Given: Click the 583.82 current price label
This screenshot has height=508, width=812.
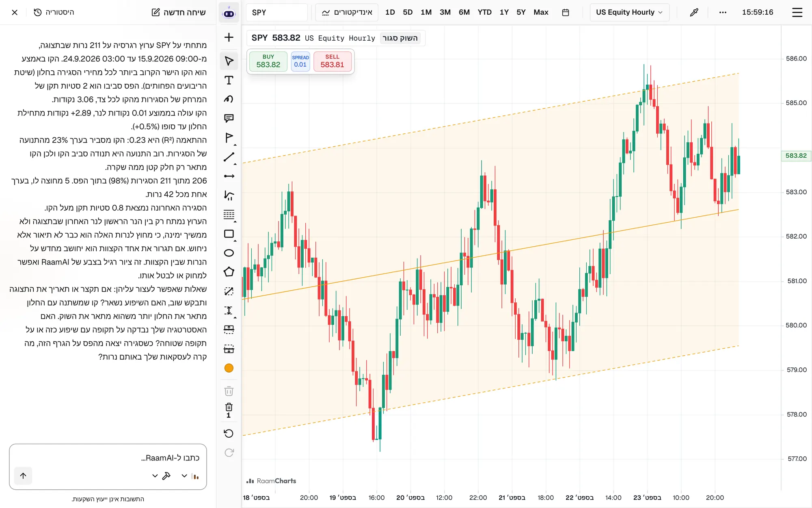Looking at the screenshot, I should tap(796, 156).
